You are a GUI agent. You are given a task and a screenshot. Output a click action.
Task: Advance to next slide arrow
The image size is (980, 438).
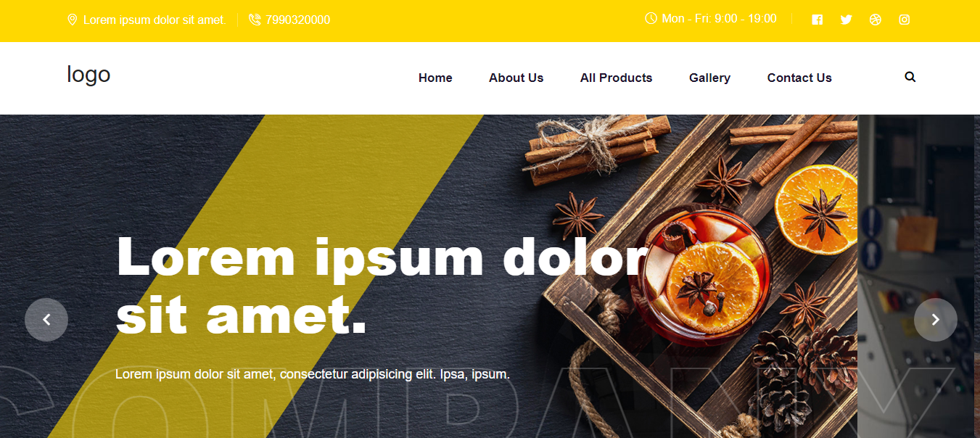tap(936, 320)
